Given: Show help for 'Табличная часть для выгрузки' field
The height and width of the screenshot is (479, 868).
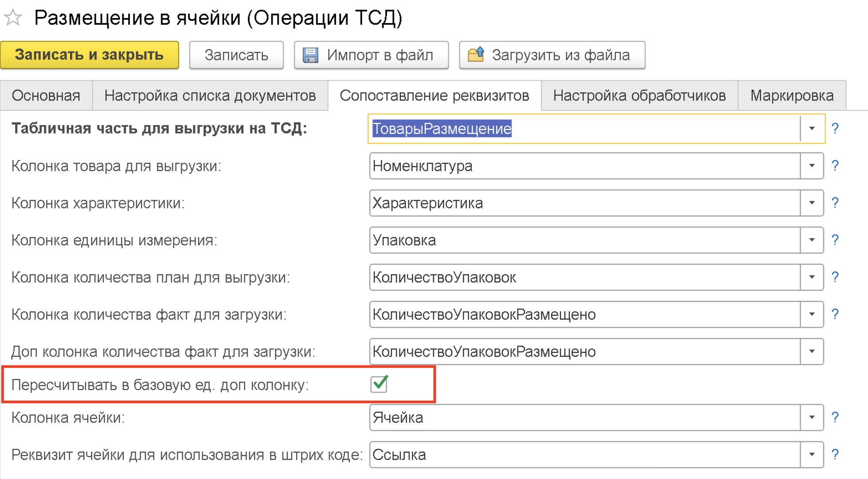Looking at the screenshot, I should [835, 129].
